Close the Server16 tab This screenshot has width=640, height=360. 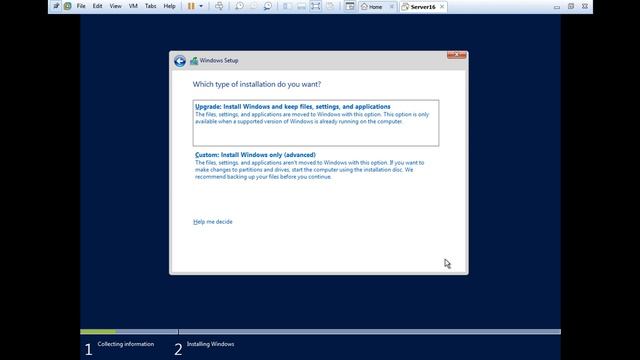point(442,7)
